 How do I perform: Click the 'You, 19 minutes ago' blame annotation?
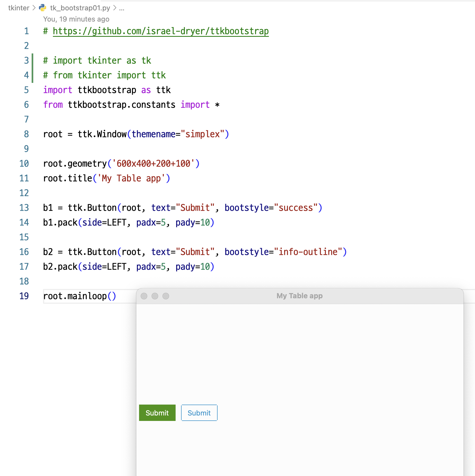tap(76, 19)
